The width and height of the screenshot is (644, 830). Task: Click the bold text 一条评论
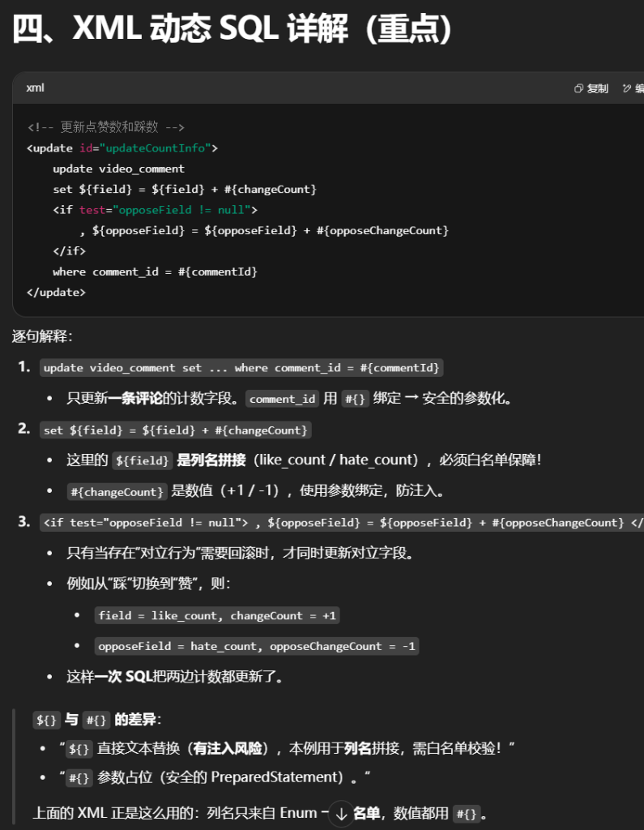(x=134, y=399)
